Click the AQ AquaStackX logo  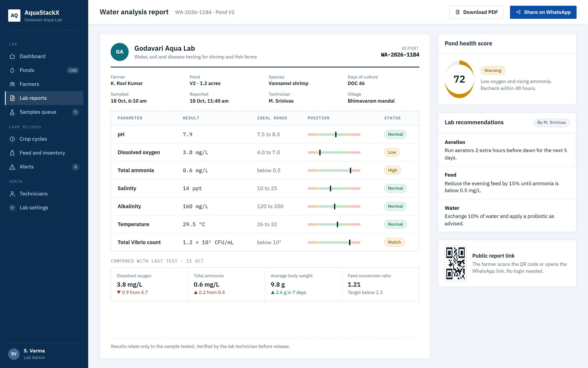coord(14,16)
